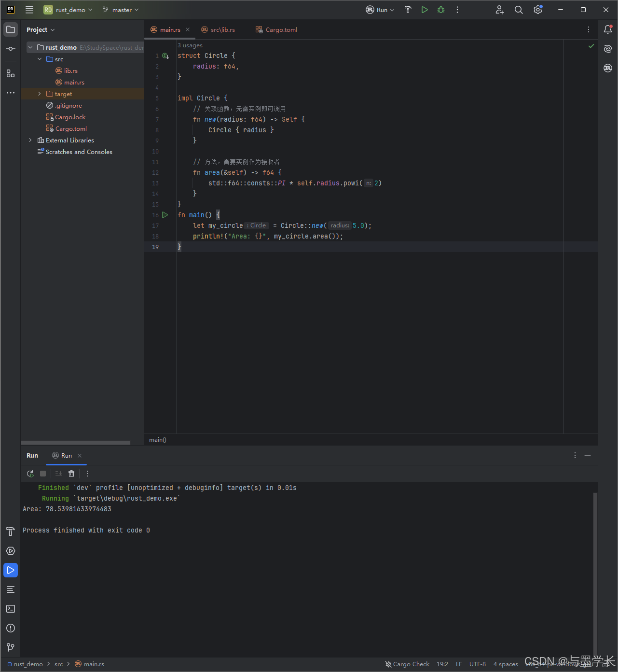Open the Notifications bell icon
Screen dimensions: 618x672
click(x=608, y=29)
